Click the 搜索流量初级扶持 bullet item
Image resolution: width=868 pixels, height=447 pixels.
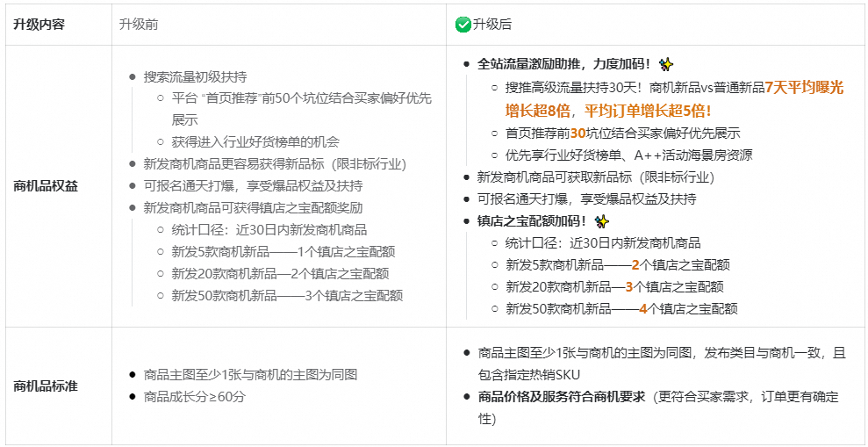[195, 76]
